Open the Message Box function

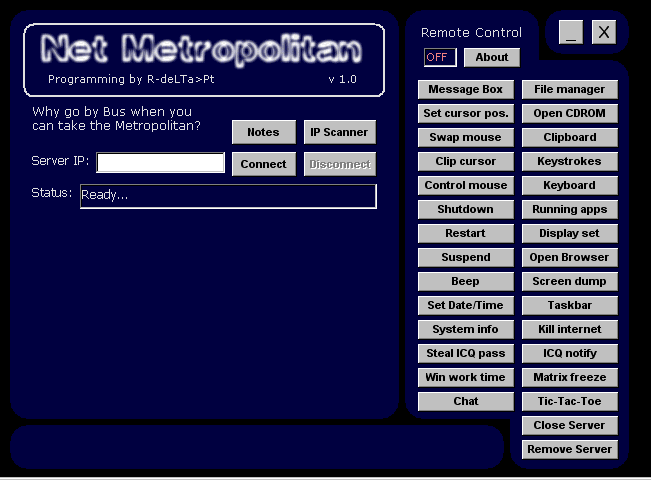[466, 89]
